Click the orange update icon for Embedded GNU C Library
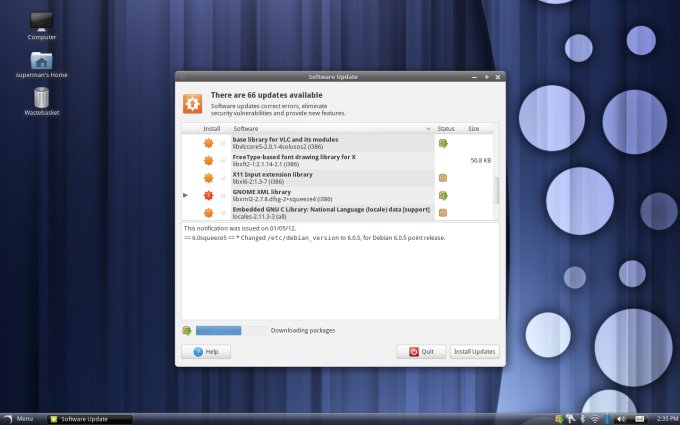This screenshot has height=425, width=680. pyautogui.click(x=209, y=212)
